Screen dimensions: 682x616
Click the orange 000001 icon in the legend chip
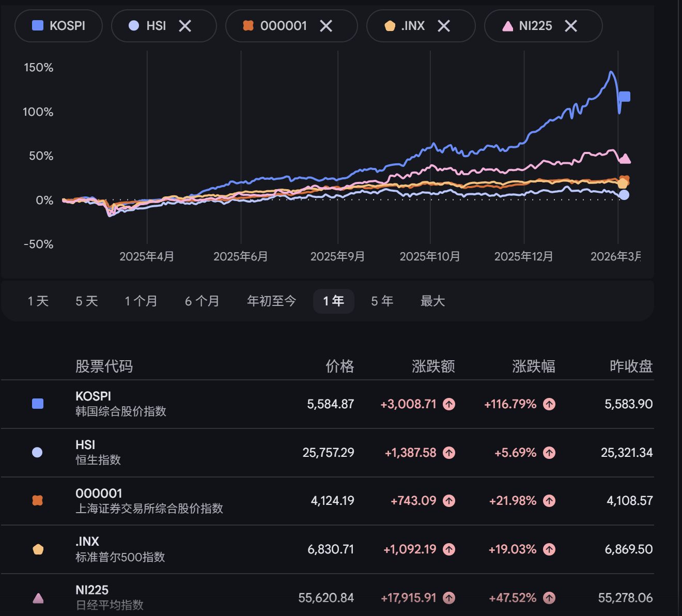point(249,25)
